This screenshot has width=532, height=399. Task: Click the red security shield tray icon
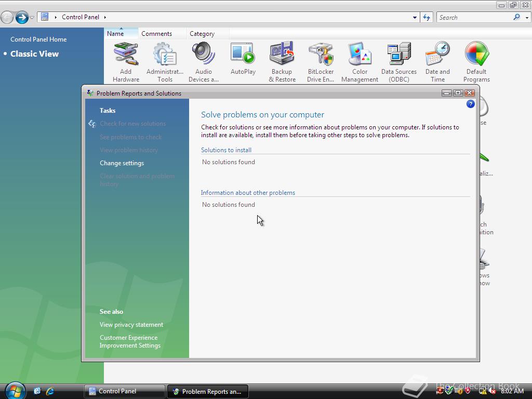[468, 391]
